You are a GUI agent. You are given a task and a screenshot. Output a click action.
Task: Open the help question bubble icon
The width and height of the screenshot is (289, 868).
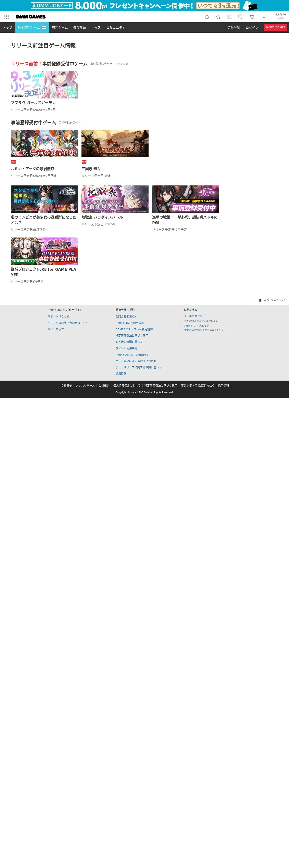pos(241,17)
